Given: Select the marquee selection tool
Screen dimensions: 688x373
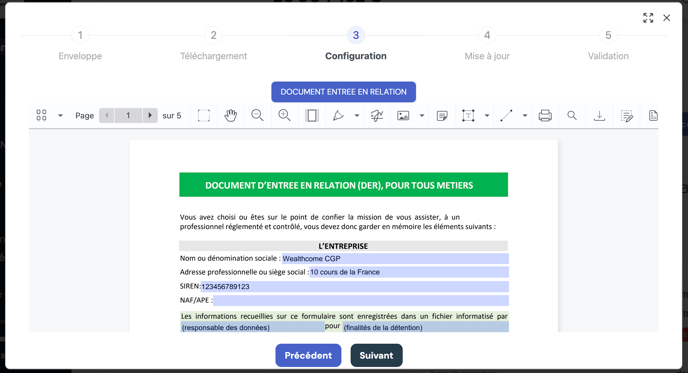Looking at the screenshot, I should [204, 115].
